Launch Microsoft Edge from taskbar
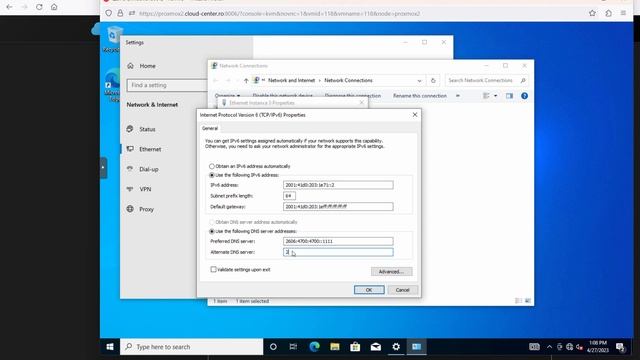640x360 pixels. pyautogui.click(x=314, y=347)
